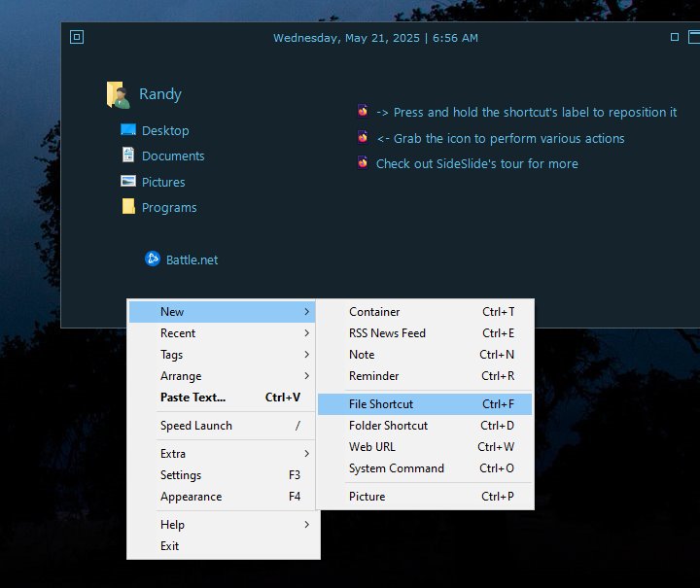Click 'Grab the icon to perform various actions'
700x588 pixels.
pyautogui.click(x=501, y=139)
